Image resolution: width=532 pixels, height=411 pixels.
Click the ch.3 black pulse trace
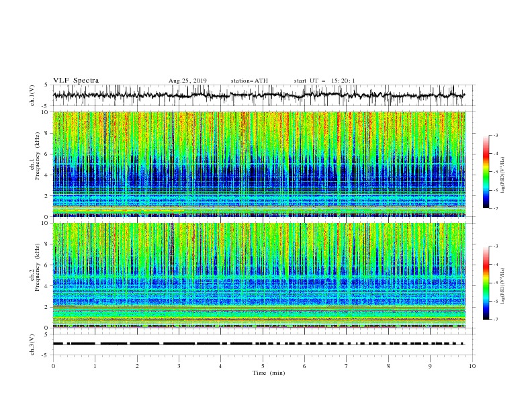click(259, 344)
